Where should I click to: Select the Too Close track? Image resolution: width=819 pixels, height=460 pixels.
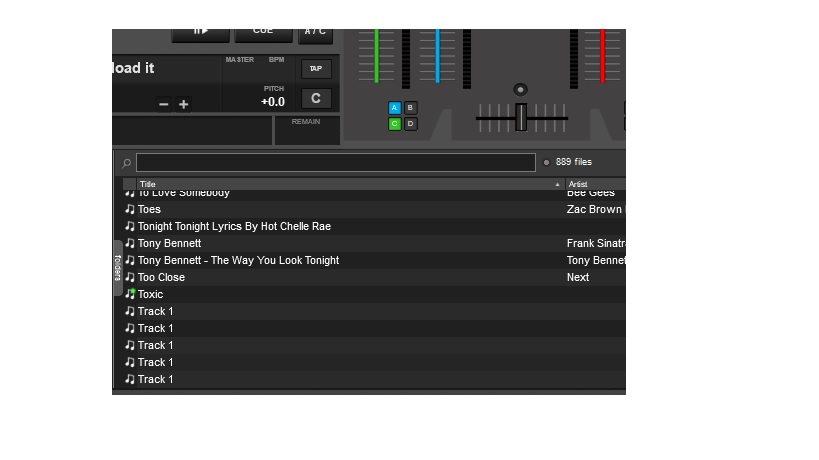click(x=161, y=277)
